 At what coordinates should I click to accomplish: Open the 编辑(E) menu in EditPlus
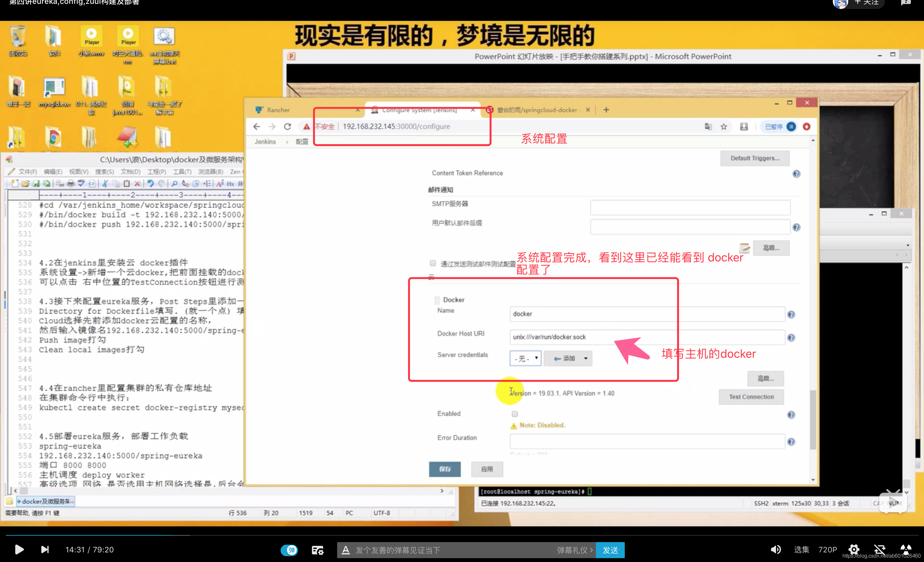(x=53, y=171)
